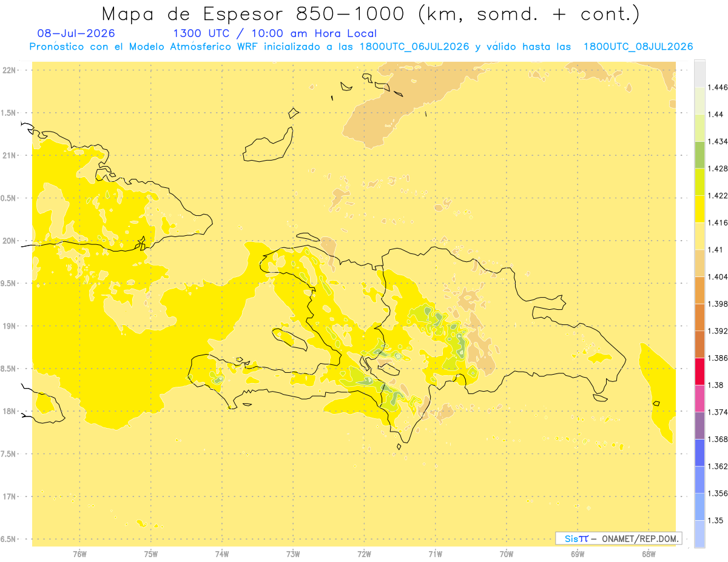
Task: Click the '76W' longitude label
Action: (79, 554)
